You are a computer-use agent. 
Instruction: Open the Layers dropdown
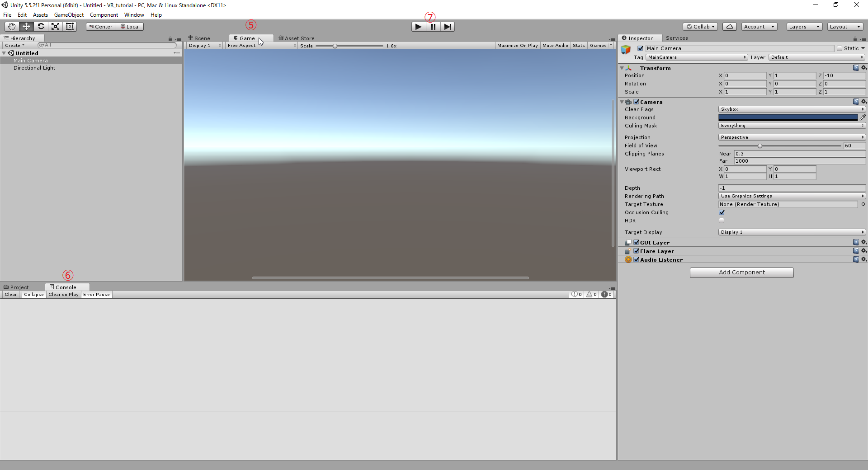pos(804,27)
